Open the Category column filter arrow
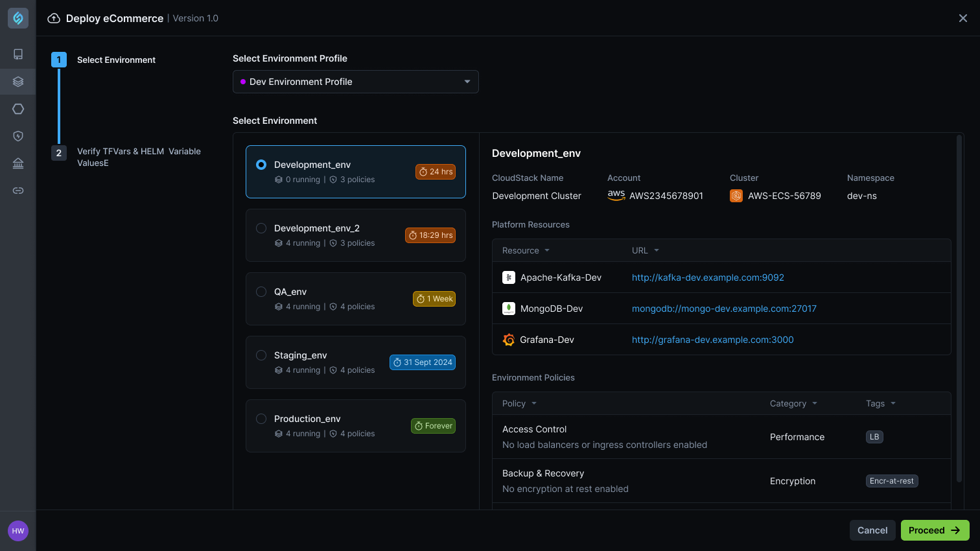The image size is (980, 551). click(x=815, y=403)
